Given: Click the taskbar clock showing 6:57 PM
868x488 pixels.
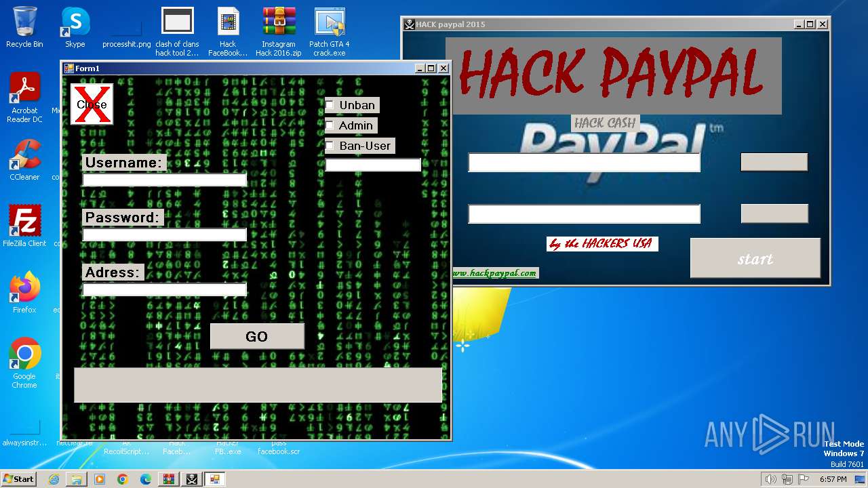Looking at the screenshot, I should pyautogui.click(x=832, y=479).
